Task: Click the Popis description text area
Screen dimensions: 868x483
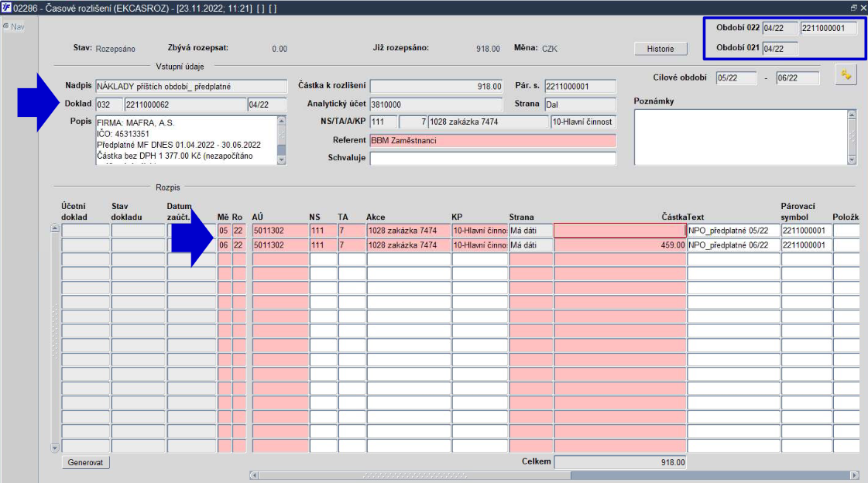Action: point(187,140)
